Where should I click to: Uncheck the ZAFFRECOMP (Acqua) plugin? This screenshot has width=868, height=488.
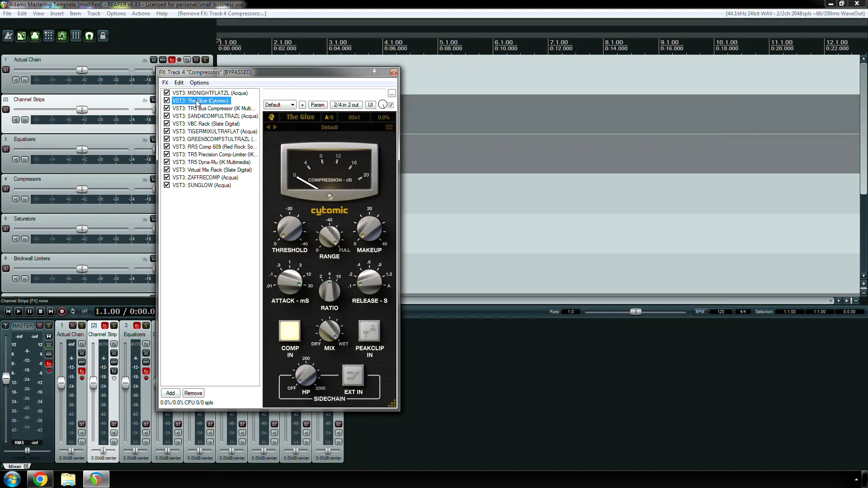pyautogui.click(x=167, y=177)
